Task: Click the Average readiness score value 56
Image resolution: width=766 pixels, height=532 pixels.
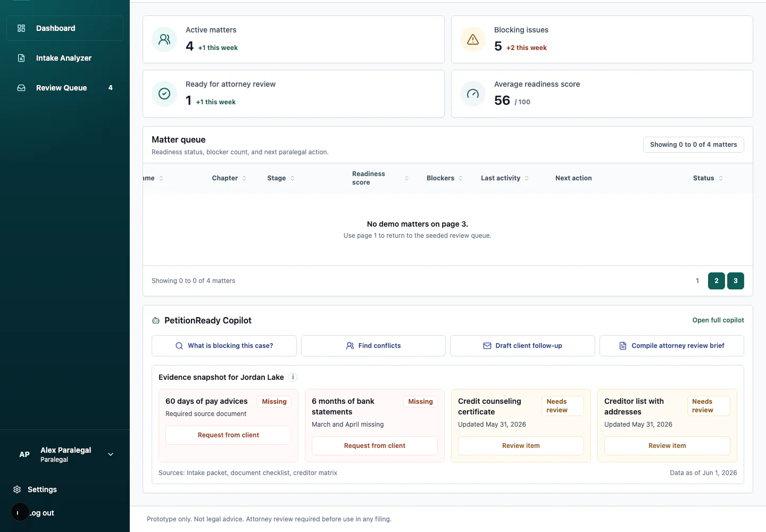Action: (502, 100)
